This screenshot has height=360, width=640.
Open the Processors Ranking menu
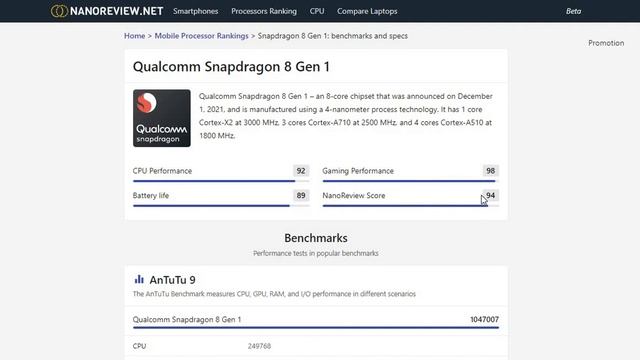pos(264,11)
